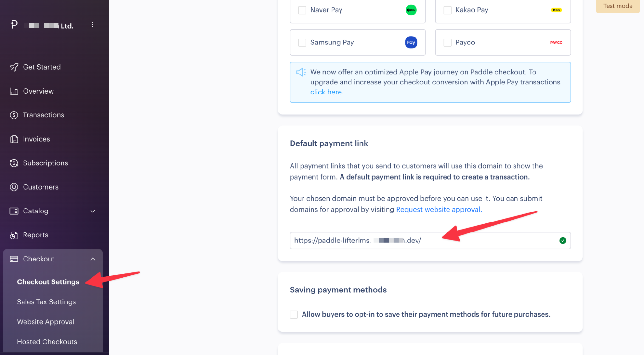Viewport: 644px width, 355px height.
Task: Click the Subscriptions recurring icon
Action: (14, 163)
